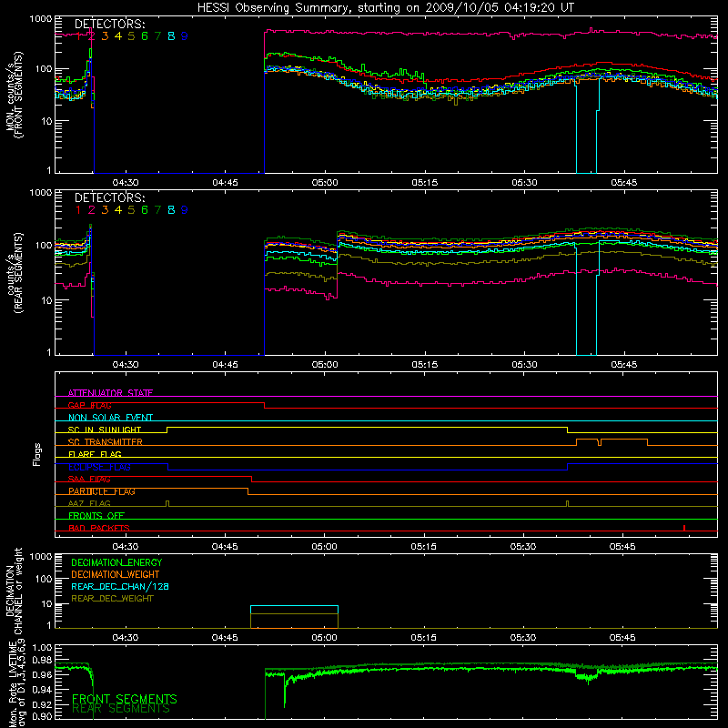This screenshot has height=728, width=728.
Task: Click '04:30' tick under the front segments plot
Action: point(126,183)
